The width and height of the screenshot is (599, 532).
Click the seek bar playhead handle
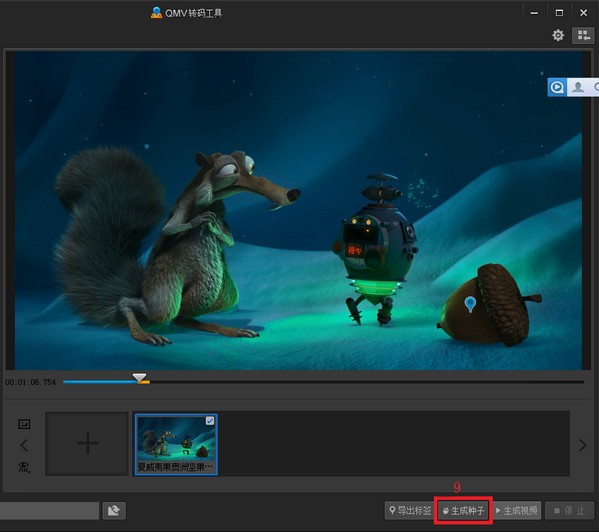139,378
